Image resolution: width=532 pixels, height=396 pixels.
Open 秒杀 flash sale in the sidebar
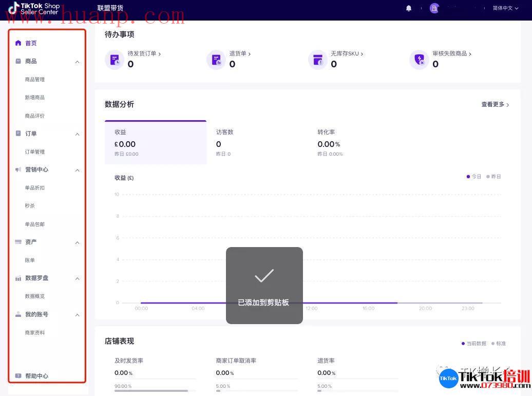pyautogui.click(x=30, y=205)
